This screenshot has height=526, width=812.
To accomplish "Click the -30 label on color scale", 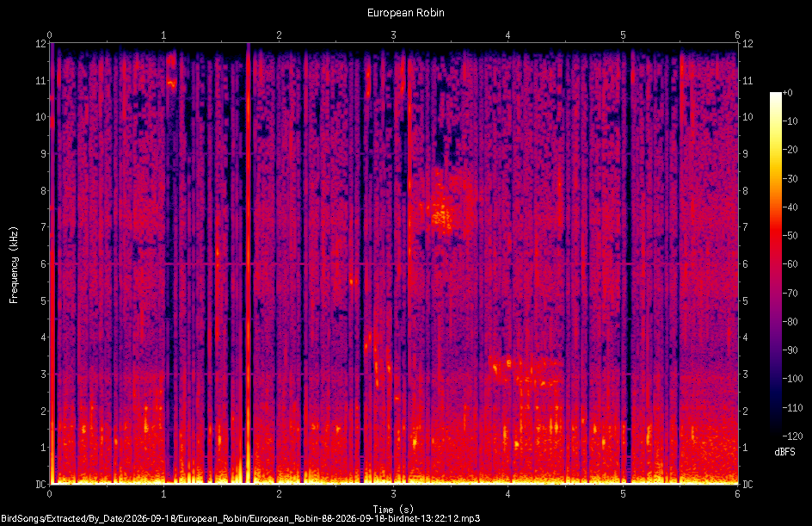I will 790,178.
